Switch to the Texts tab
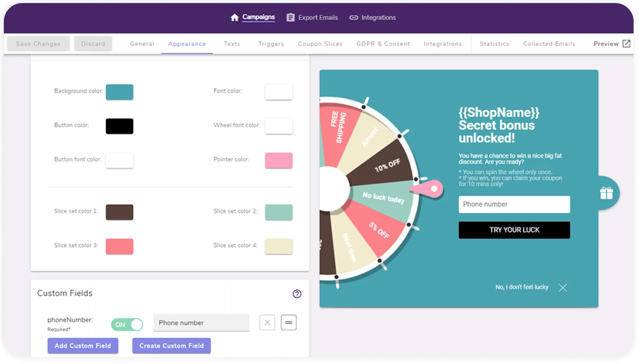This screenshot has height=364, width=639. tap(232, 44)
